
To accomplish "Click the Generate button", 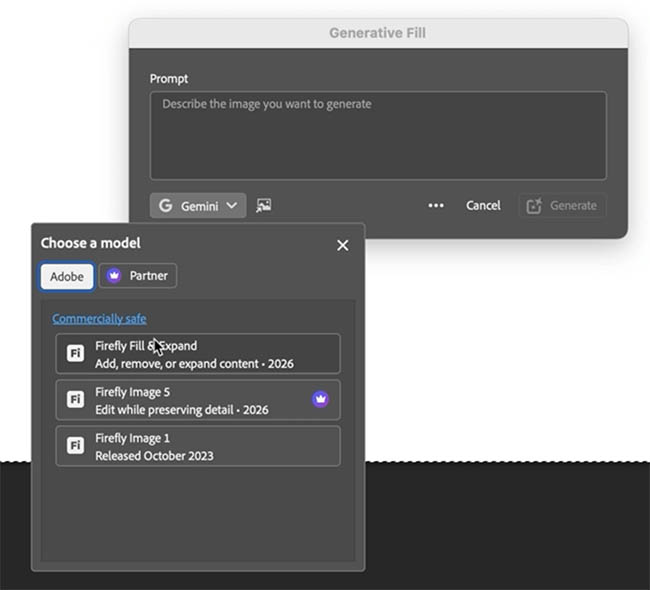I will (x=562, y=205).
